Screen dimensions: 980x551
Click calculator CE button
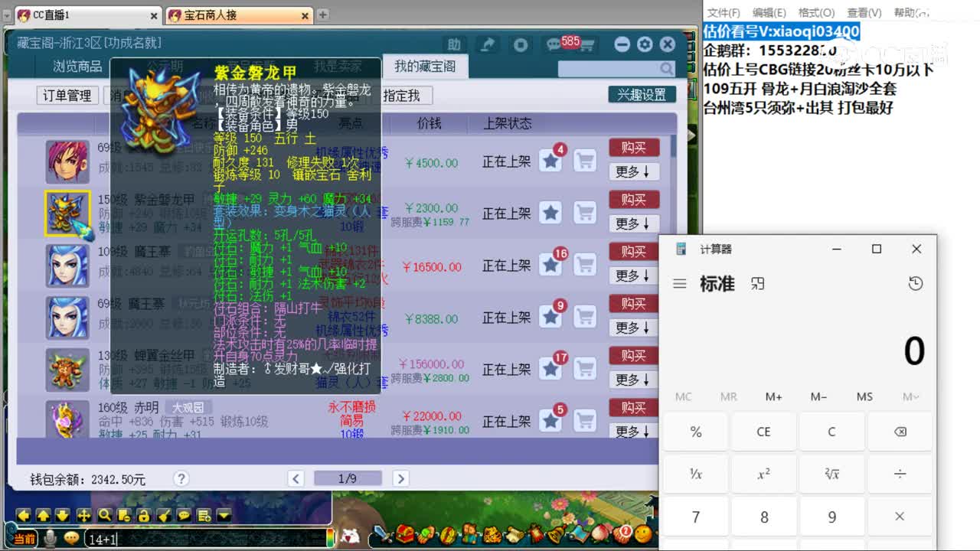763,432
